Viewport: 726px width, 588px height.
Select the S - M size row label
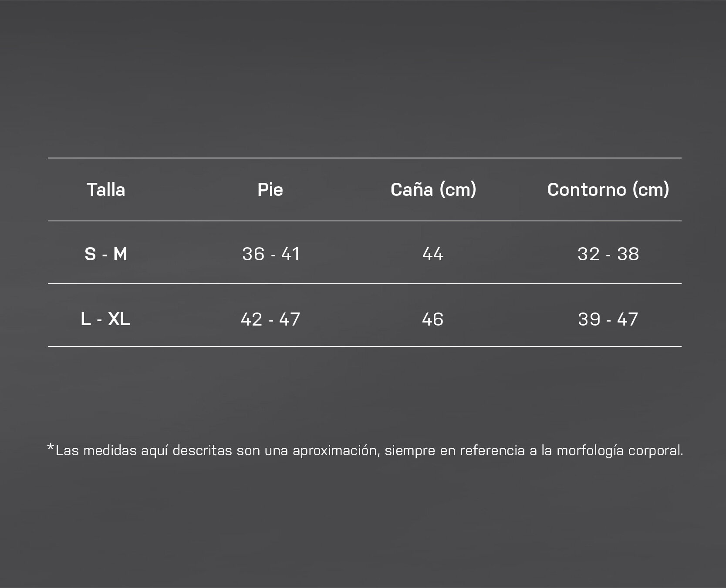tap(106, 254)
